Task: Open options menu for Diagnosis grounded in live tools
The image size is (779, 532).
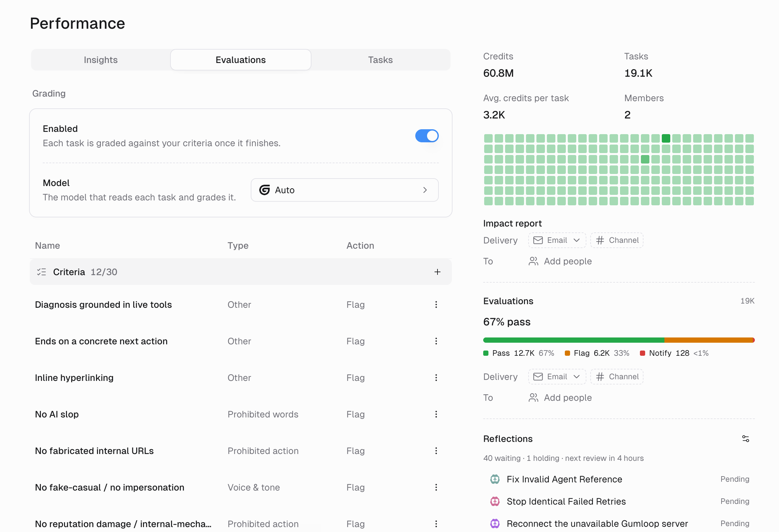Action: [x=436, y=305]
